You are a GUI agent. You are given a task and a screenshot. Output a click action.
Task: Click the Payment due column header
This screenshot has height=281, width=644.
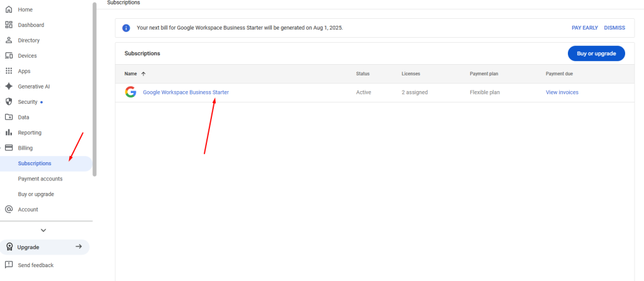coord(559,74)
